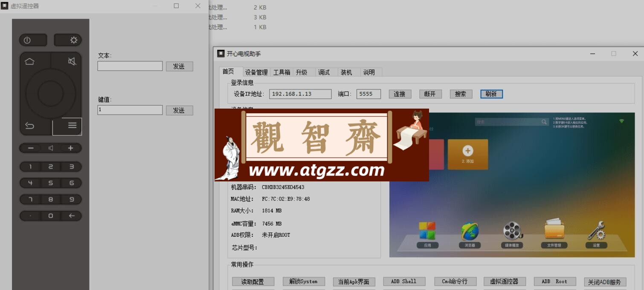Raise volume with plus button on remote

pyautogui.click(x=71, y=148)
